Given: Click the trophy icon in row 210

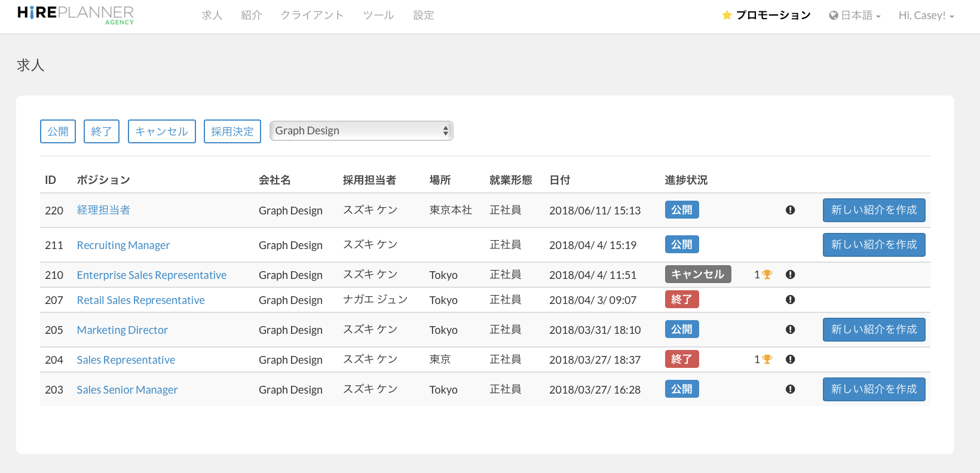Looking at the screenshot, I should 767,275.
